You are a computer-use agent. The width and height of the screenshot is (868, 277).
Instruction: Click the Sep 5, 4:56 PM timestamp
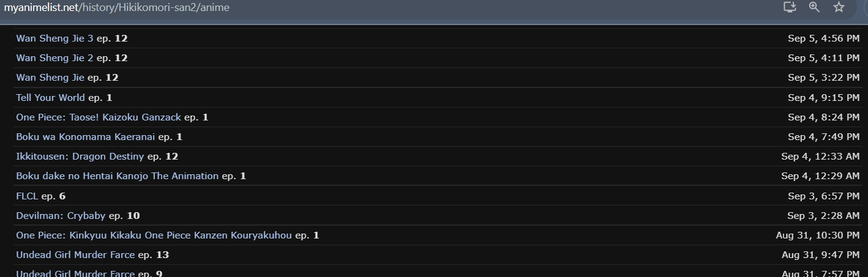823,39
